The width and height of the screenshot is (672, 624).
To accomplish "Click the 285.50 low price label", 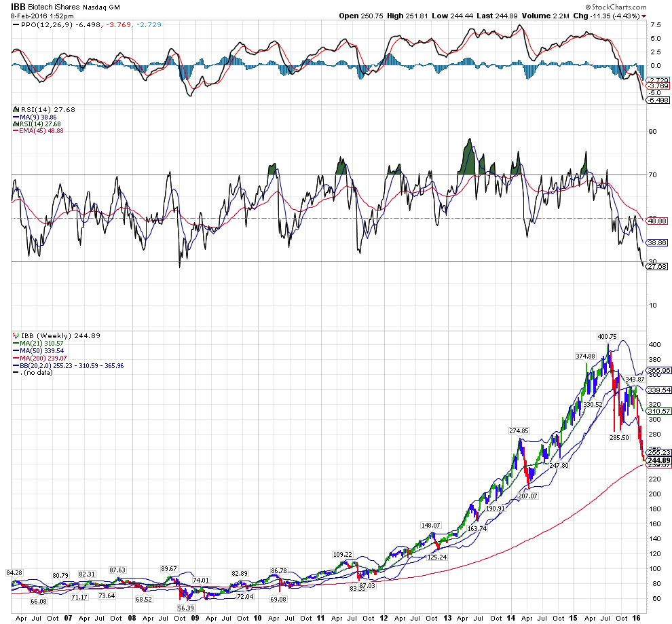I will (x=619, y=437).
